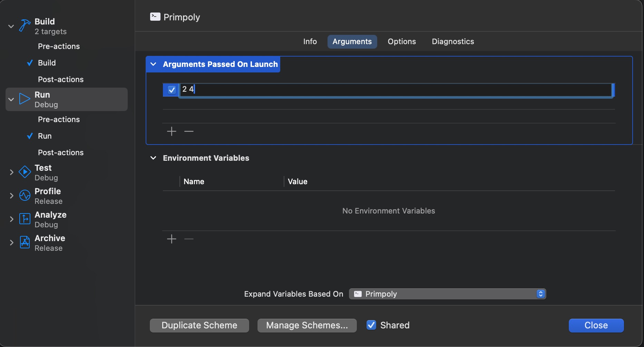Switch to the Info tab
This screenshot has width=644, height=347.
coord(310,41)
